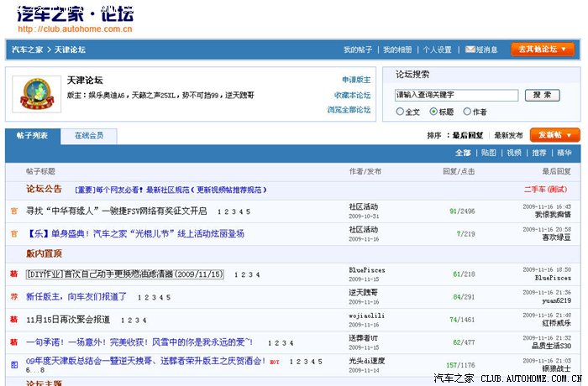This screenshot has width=588, height=386.
Task: Click the 图 icon beside 09年度天津版总结会 post
Action: pos(14,365)
